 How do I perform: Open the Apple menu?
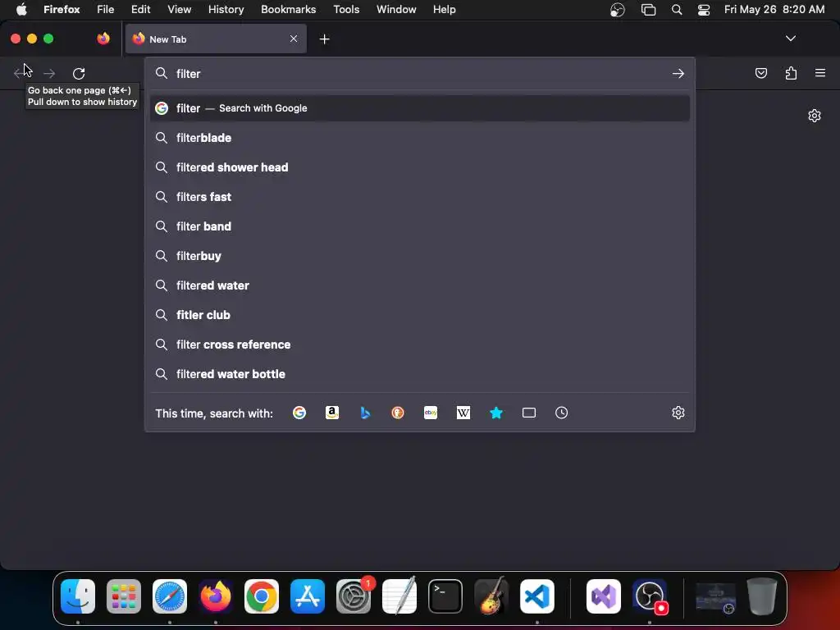click(x=21, y=10)
